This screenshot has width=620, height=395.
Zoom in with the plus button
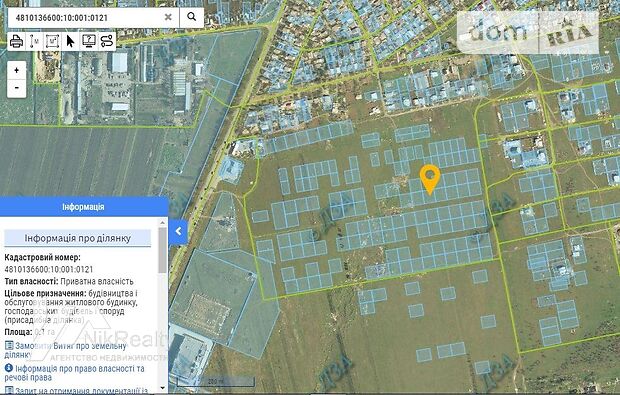pyautogui.click(x=17, y=70)
